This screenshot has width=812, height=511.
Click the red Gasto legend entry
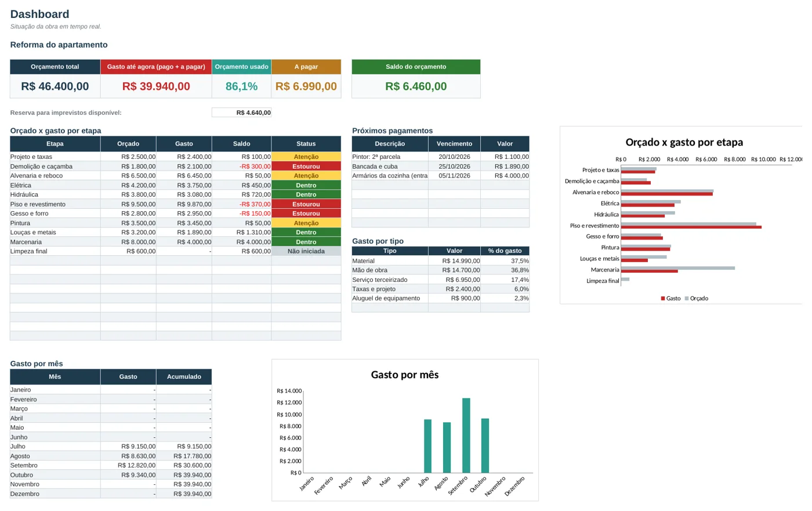click(x=670, y=298)
